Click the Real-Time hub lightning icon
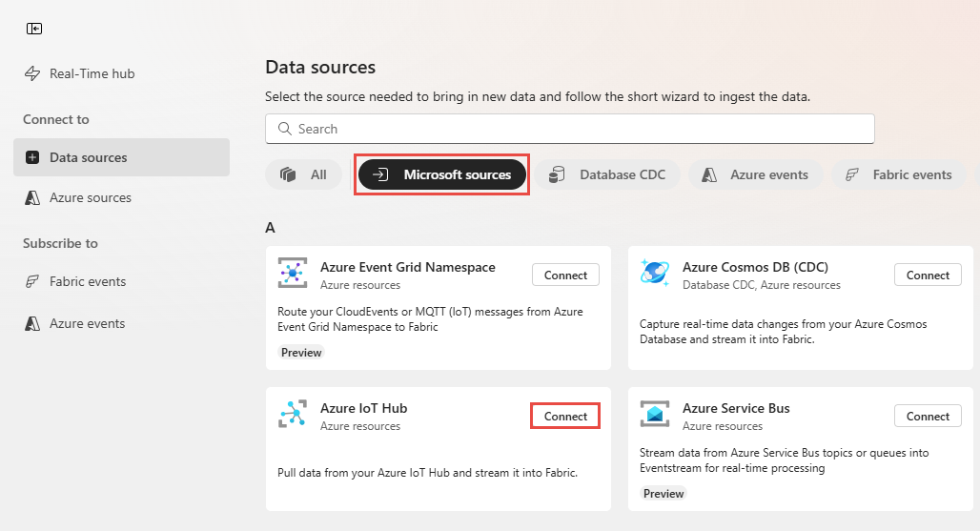 click(x=32, y=73)
